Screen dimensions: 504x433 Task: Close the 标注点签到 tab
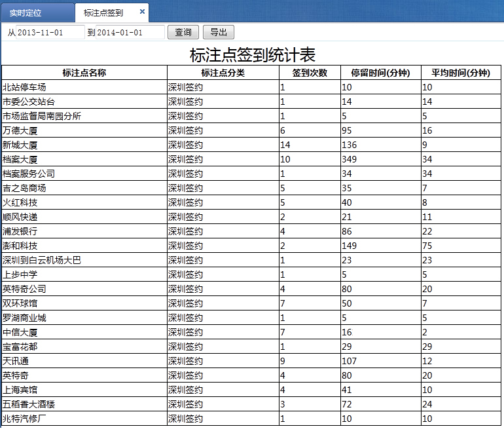[x=142, y=12]
